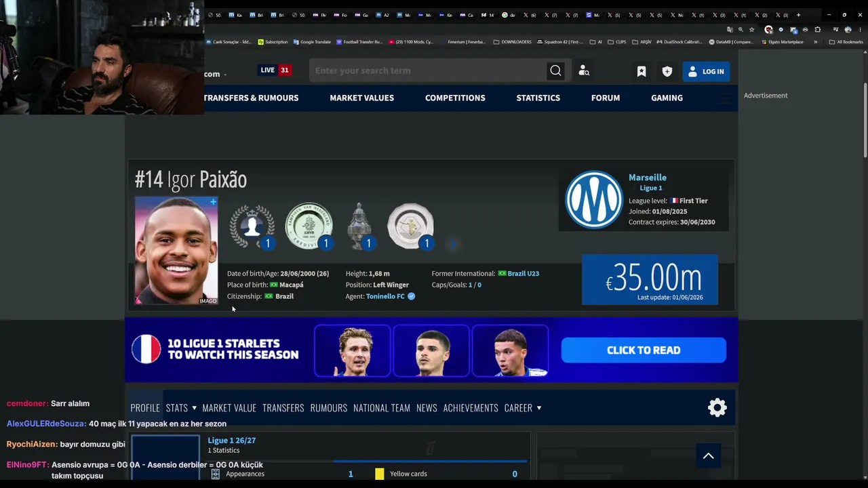Click the browser extensions puzzle icon

click(x=817, y=30)
